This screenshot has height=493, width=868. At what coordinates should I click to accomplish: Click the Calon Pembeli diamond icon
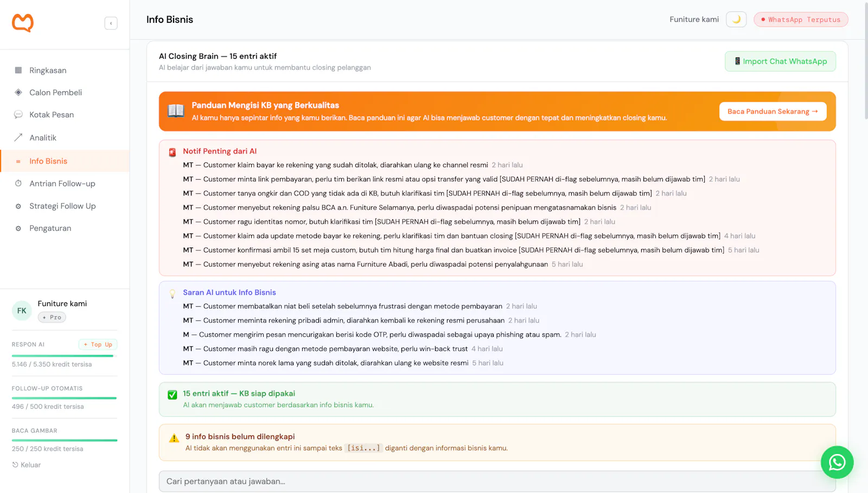click(18, 92)
